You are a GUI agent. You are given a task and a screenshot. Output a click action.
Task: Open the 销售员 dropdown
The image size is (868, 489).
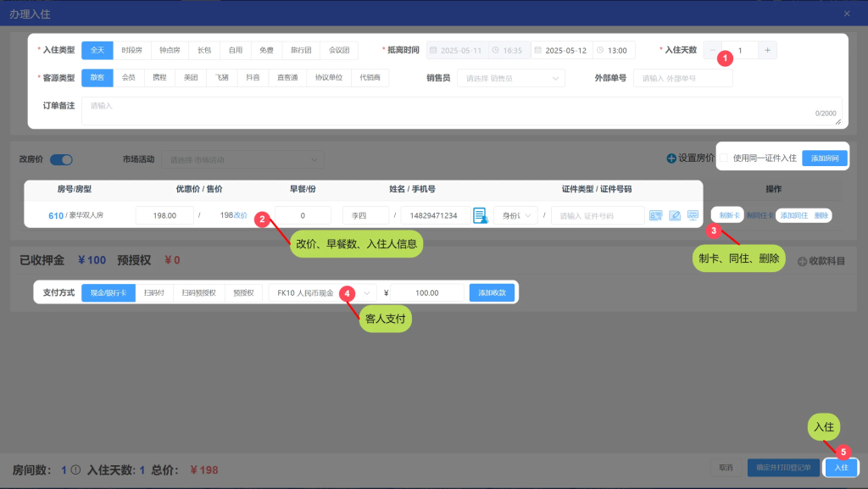(510, 78)
